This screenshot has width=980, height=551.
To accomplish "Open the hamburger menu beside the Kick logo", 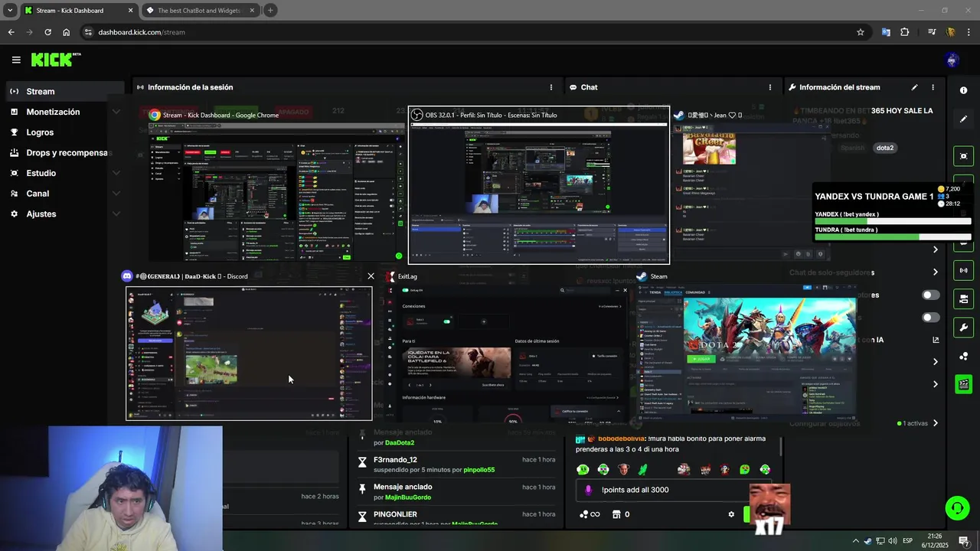I will pos(16,60).
